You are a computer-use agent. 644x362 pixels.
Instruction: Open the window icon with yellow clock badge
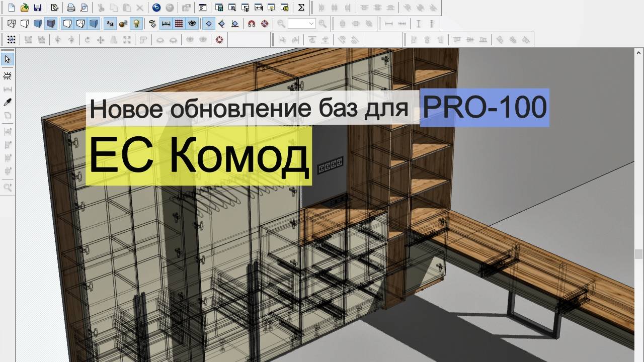(285, 8)
